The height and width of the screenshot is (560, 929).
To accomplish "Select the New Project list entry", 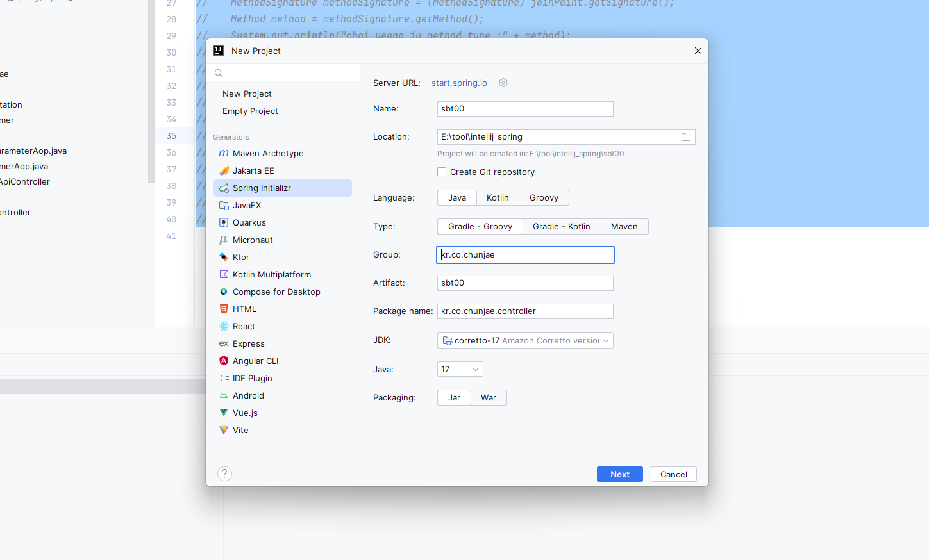I will pyautogui.click(x=247, y=94).
